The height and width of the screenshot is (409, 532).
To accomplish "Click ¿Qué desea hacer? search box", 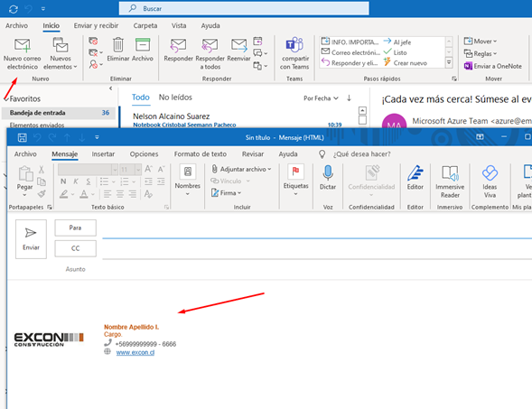I will pos(361,154).
